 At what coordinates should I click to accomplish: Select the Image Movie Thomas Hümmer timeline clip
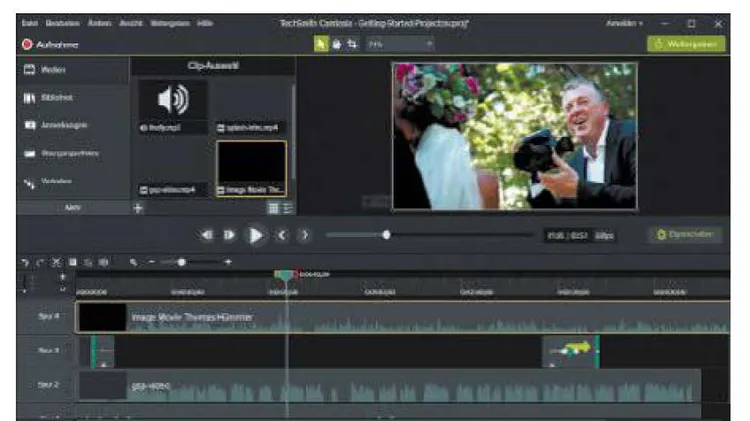point(403,317)
